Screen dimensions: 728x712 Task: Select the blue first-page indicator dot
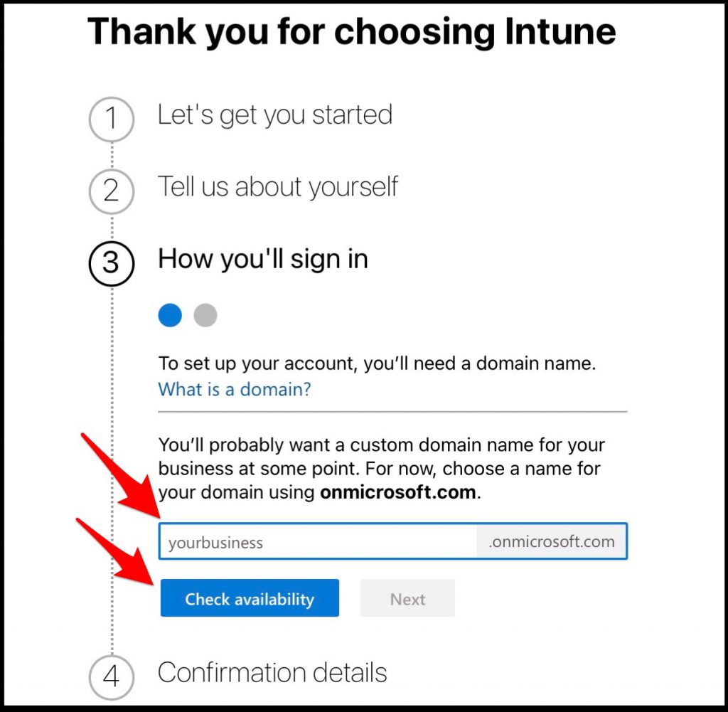click(x=170, y=315)
